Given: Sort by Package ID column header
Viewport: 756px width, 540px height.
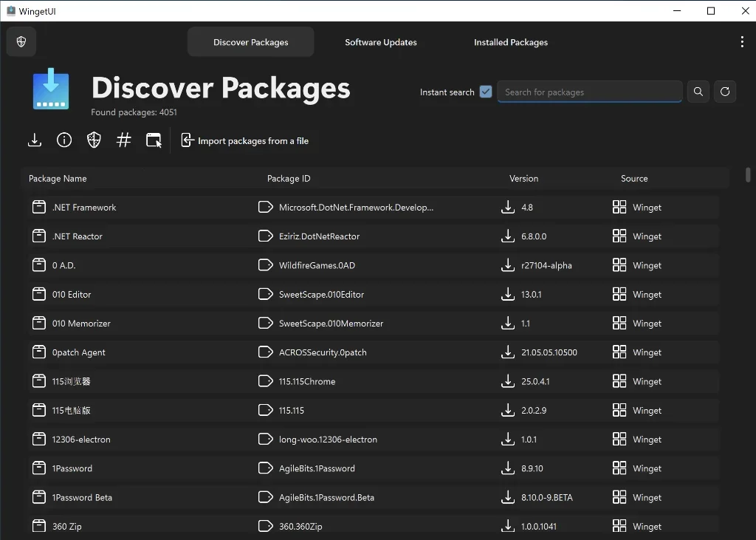Looking at the screenshot, I should pos(289,179).
